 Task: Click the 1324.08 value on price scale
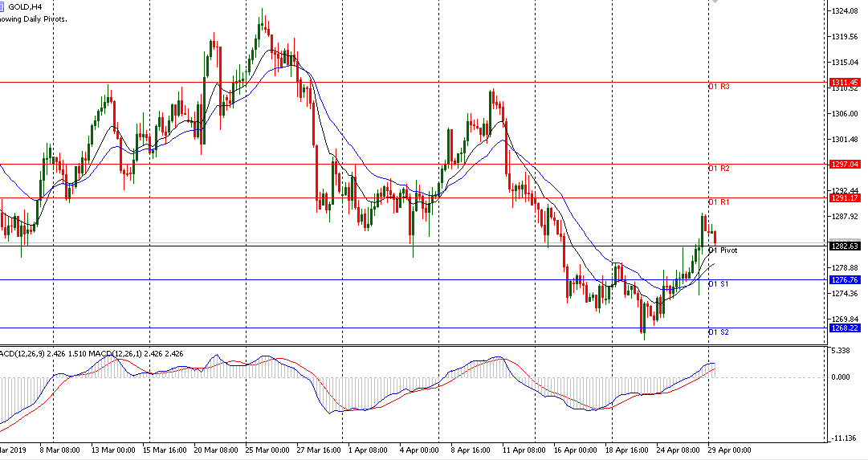tap(846, 11)
